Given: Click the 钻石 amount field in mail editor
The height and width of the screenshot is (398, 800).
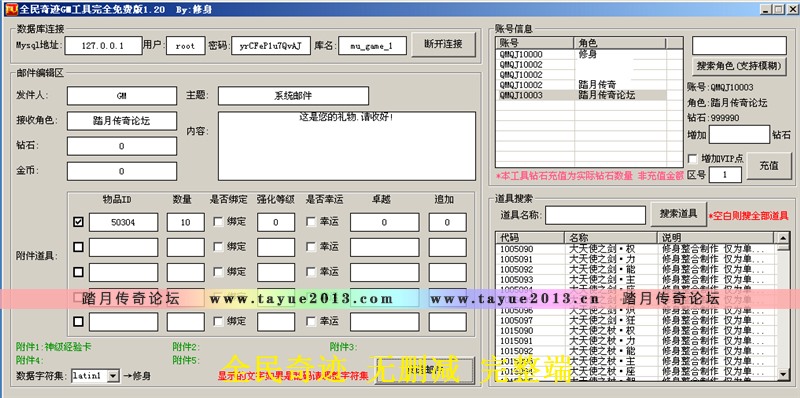Looking at the screenshot, I should (x=122, y=146).
